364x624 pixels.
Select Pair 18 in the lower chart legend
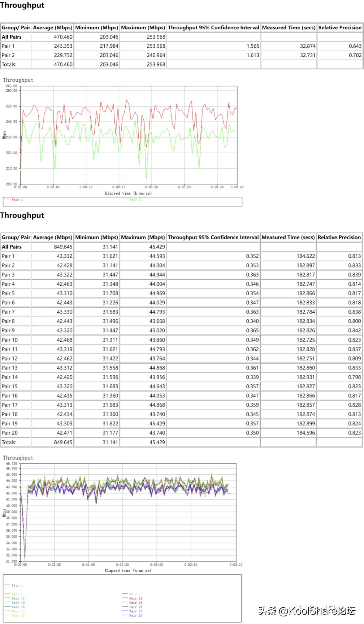(132, 611)
